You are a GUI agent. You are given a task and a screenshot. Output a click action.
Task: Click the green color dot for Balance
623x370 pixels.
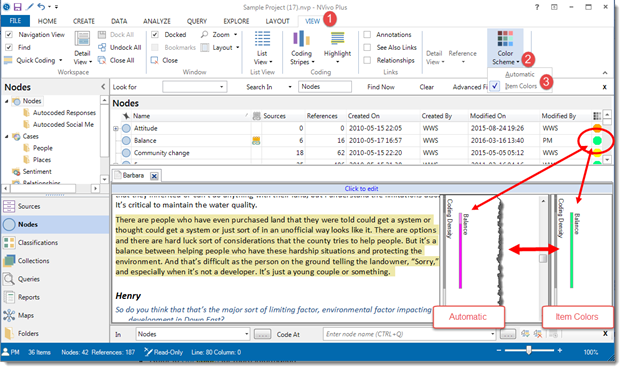597,140
